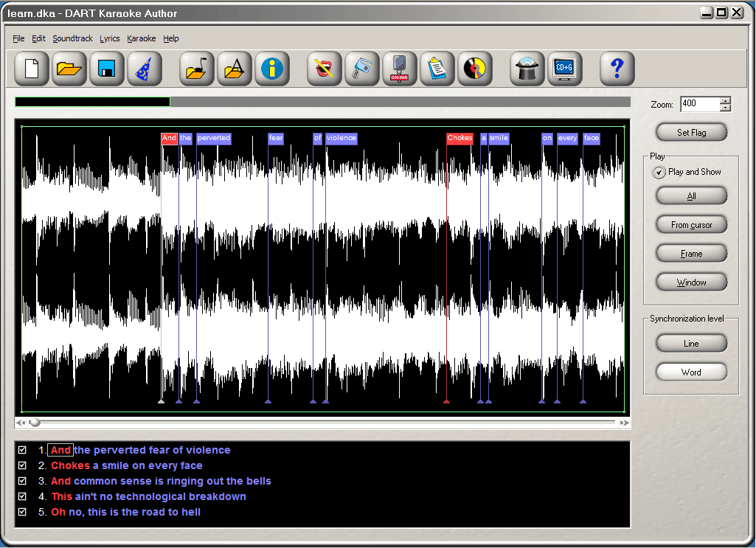This screenshot has width=756, height=548.
Task: Open the CD+G screen icon
Action: click(565, 68)
